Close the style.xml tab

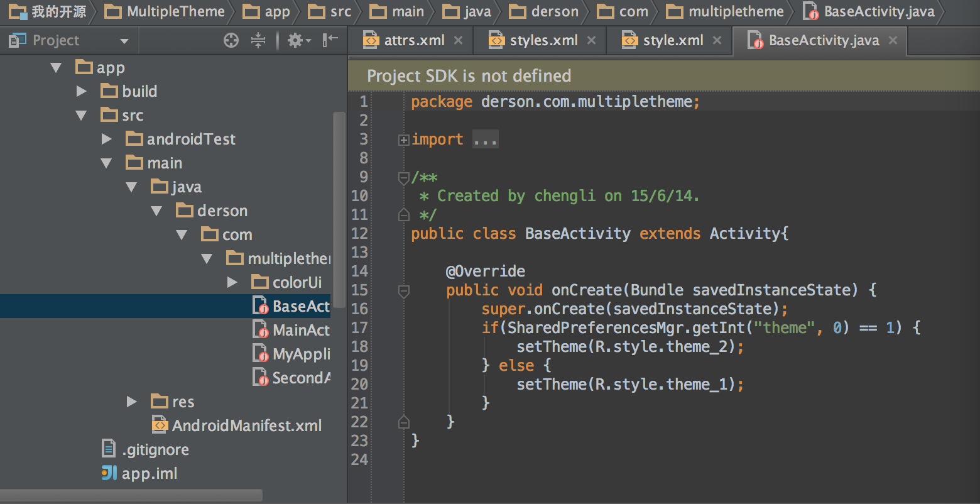717,40
